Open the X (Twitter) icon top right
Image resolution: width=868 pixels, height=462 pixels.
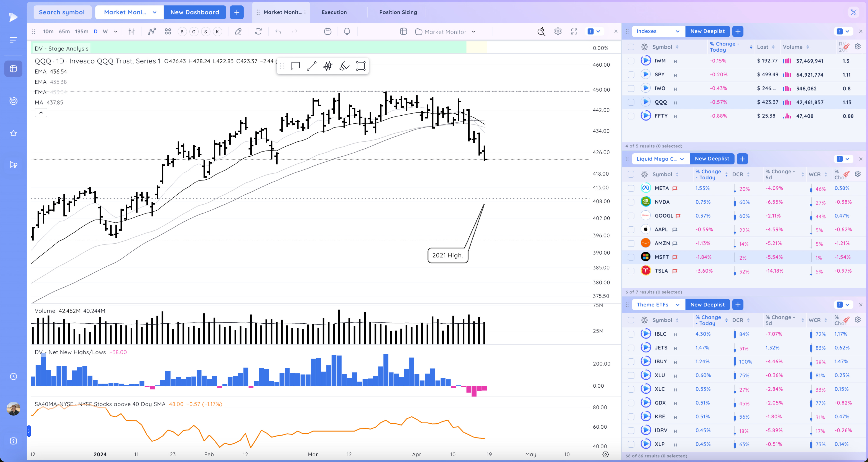[x=853, y=12]
